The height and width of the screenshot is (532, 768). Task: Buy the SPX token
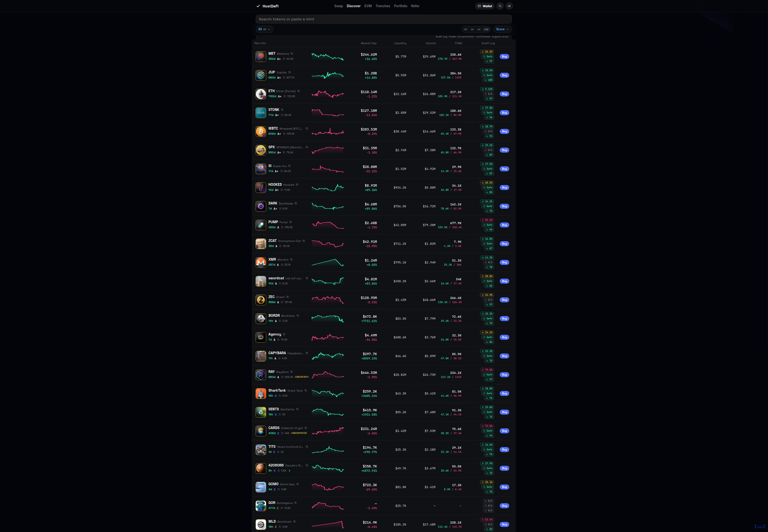[x=504, y=150]
